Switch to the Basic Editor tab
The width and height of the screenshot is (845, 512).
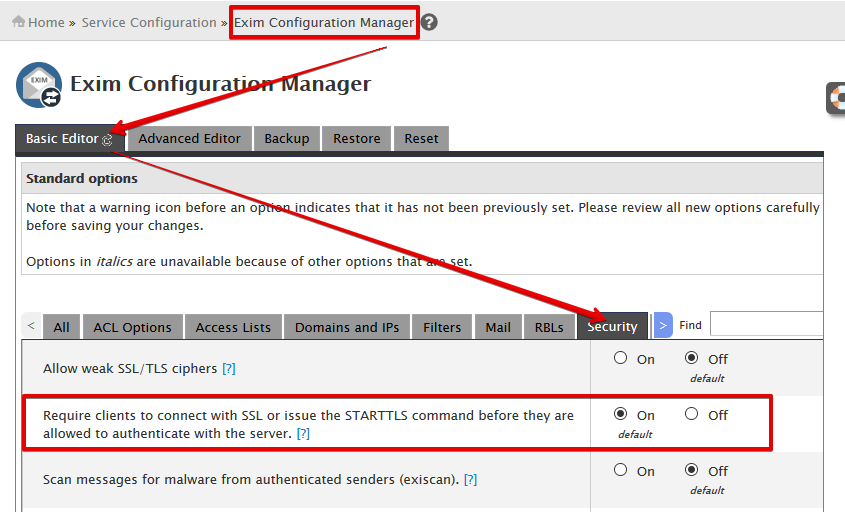click(70, 139)
